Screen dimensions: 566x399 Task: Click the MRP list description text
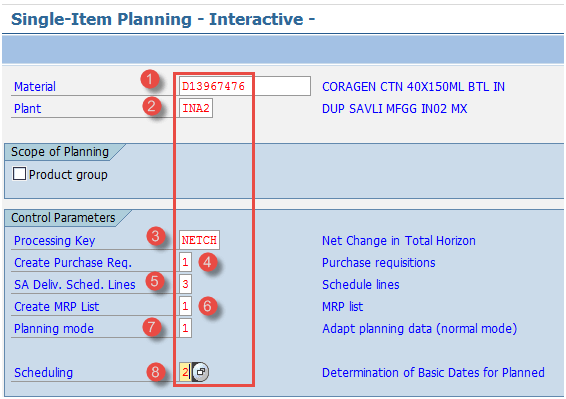[x=343, y=307]
